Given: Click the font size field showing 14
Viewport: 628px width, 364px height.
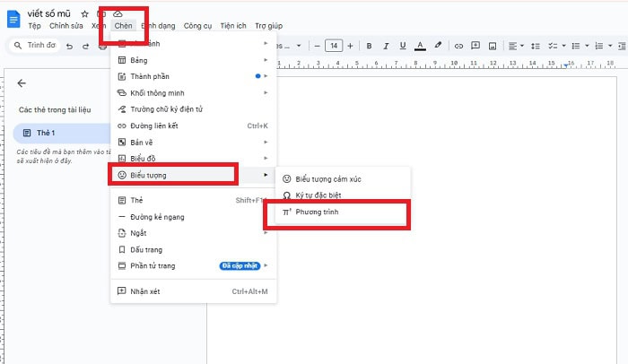Looking at the screenshot, I should pos(334,45).
